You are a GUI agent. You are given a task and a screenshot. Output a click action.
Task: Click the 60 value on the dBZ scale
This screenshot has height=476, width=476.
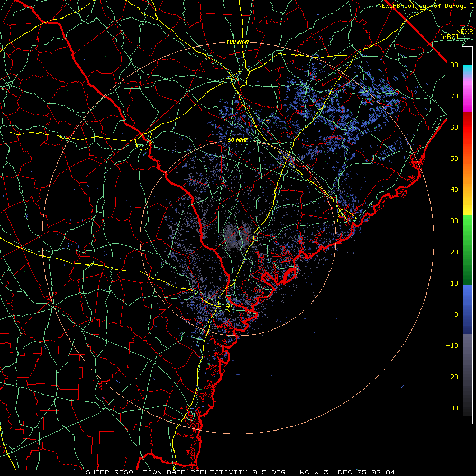(x=454, y=127)
